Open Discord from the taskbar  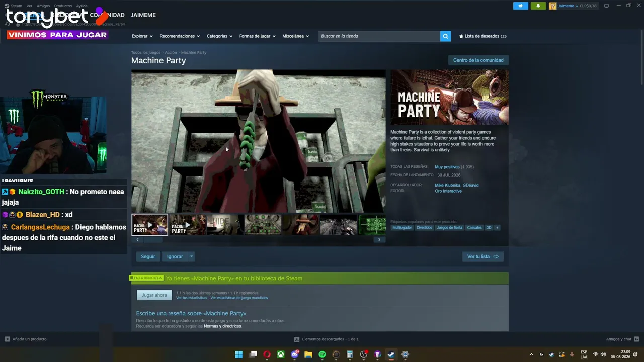295,354
